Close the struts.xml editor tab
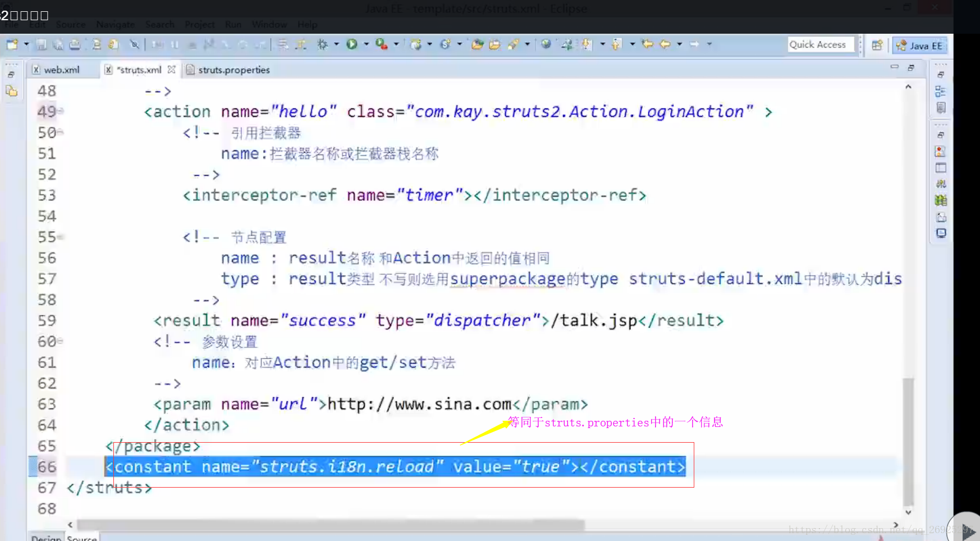The width and height of the screenshot is (980, 541). pos(171,70)
